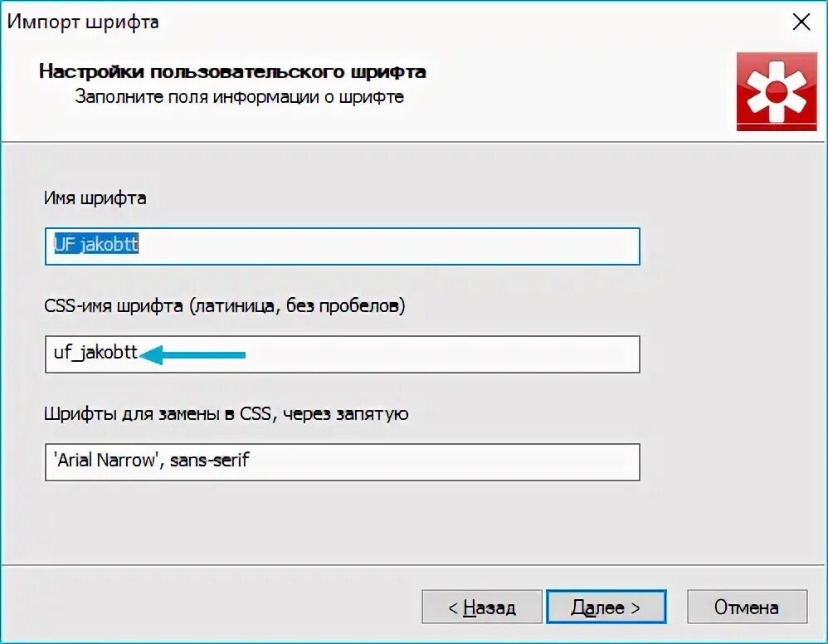The height and width of the screenshot is (644, 828).
Task: Focus the CSS replacement fonts field
Action: [x=342, y=461]
